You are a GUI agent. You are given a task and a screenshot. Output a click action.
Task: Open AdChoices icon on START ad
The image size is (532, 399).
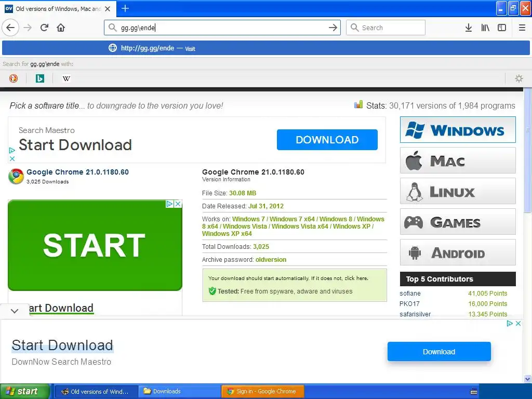pyautogui.click(x=170, y=204)
